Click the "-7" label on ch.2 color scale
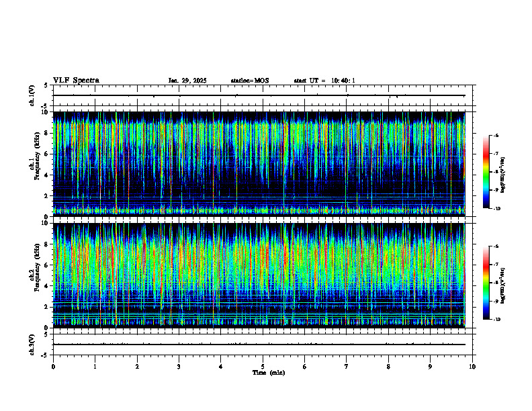Image resolution: width=532 pixels, height=411 pixels. point(496,265)
